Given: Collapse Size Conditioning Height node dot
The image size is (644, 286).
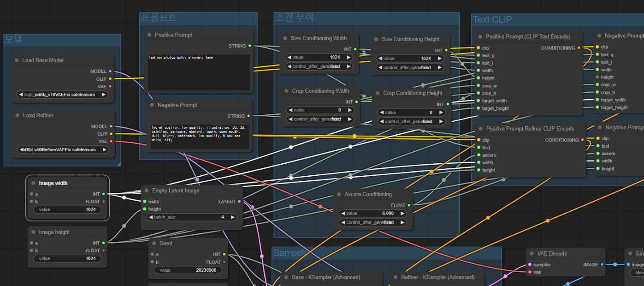Looking at the screenshot, I should coord(376,39).
